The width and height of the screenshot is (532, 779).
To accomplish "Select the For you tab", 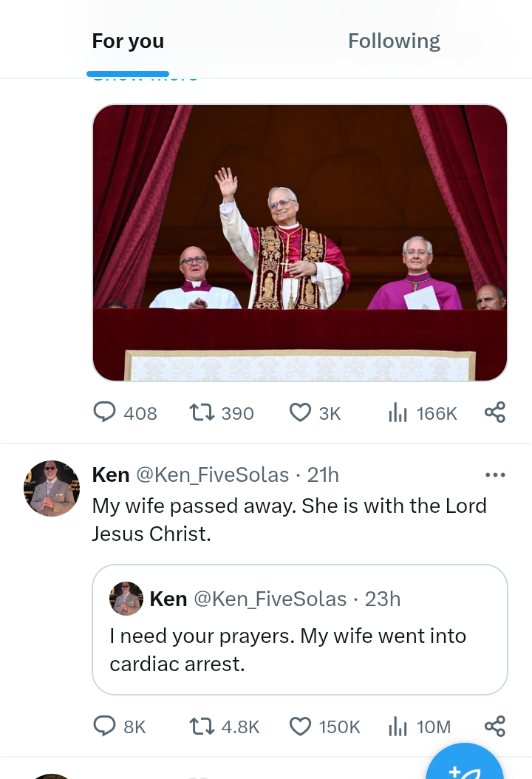I will coord(128,41).
